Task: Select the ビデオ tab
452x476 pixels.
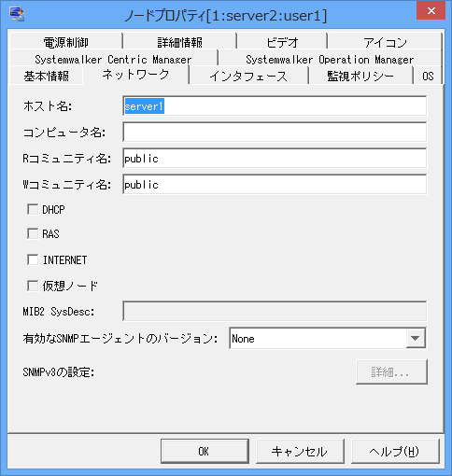Action: pyautogui.click(x=282, y=42)
